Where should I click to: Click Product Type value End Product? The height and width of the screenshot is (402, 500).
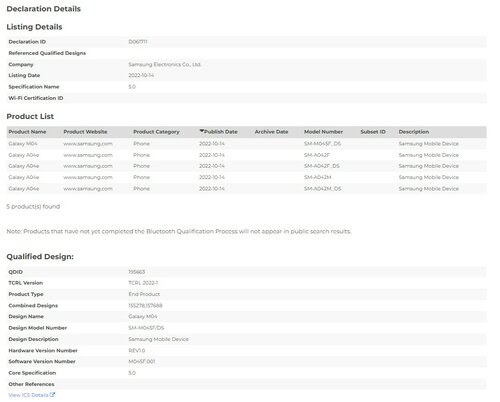click(x=144, y=294)
